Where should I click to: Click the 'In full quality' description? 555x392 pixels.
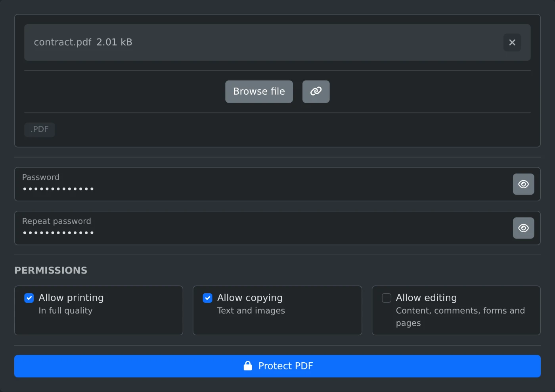click(x=65, y=311)
